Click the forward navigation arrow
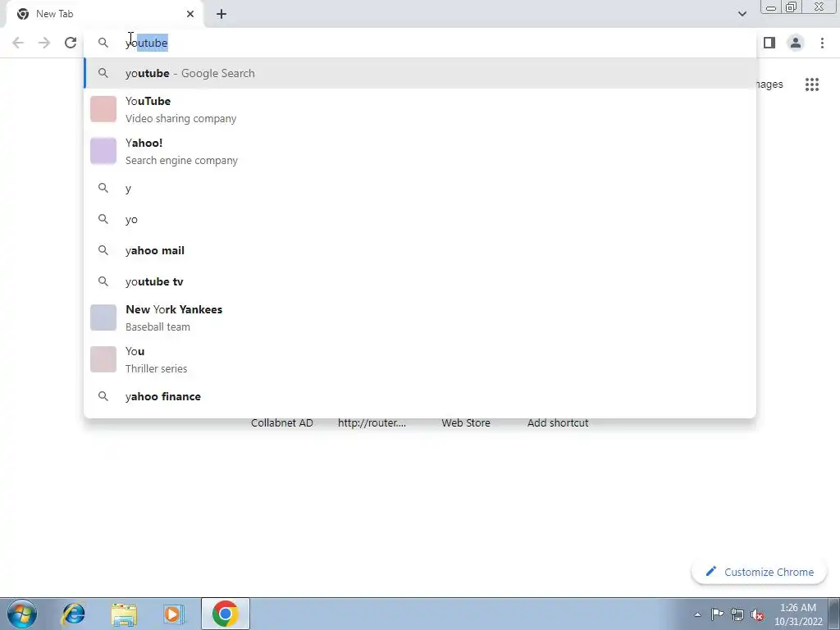This screenshot has height=630, width=840. coord(44,43)
